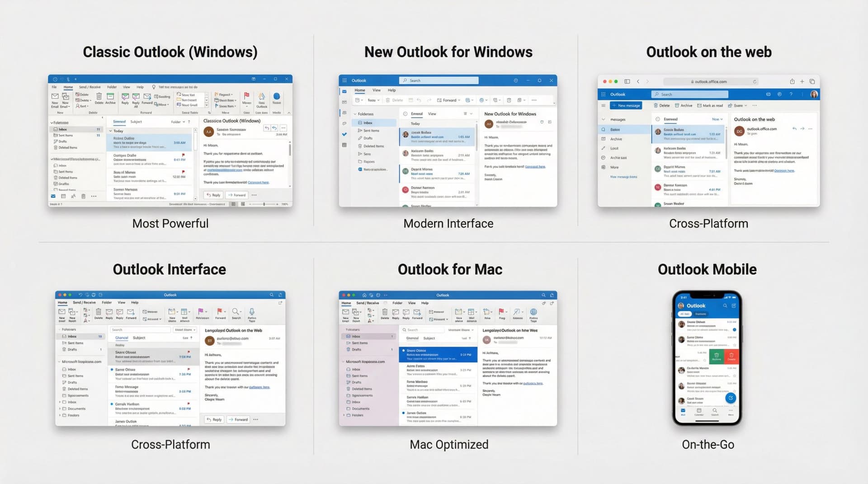Select the New Email icon in Classic Outlook ribbon
Viewport: 868px width, 484px height.
pos(54,97)
